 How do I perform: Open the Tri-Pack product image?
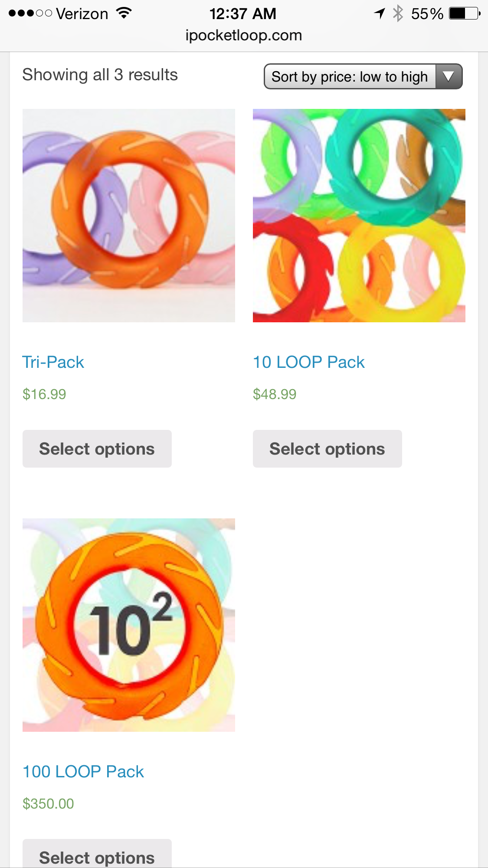(129, 216)
